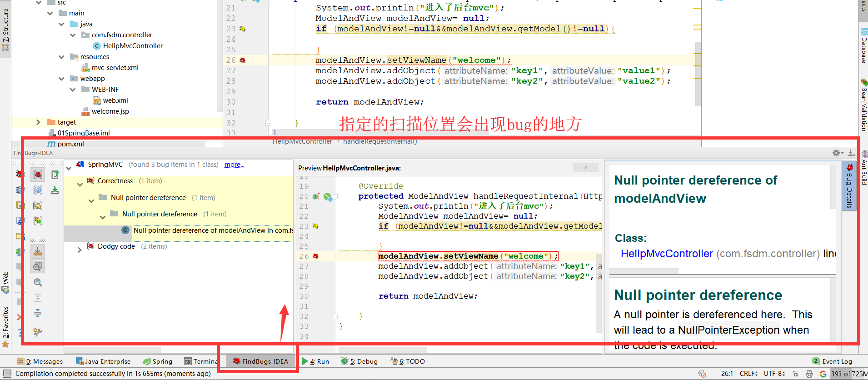Collapse the first Null pointer dereference folder
This screenshot has width=868, height=380.
91,200
